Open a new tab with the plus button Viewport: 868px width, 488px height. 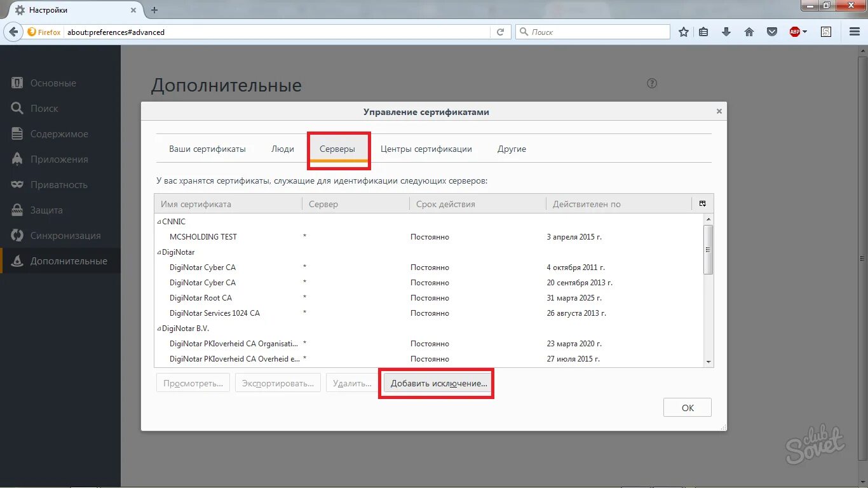(x=154, y=10)
